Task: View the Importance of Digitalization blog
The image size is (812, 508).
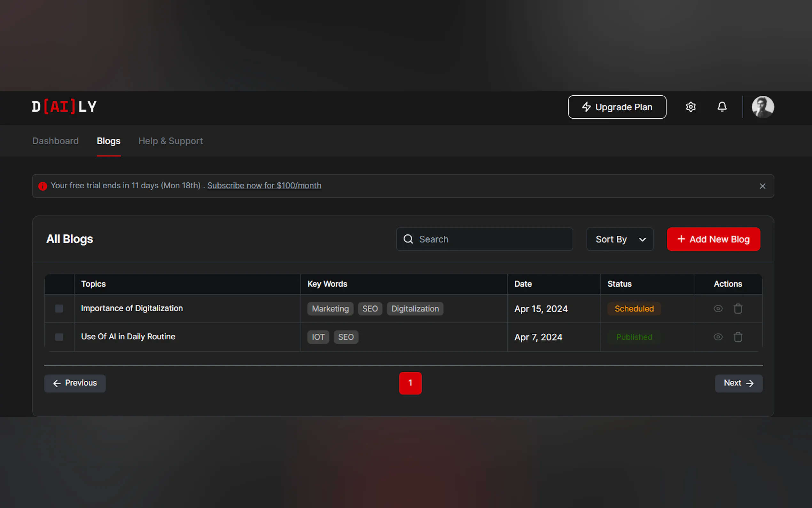Action: pyautogui.click(x=718, y=308)
